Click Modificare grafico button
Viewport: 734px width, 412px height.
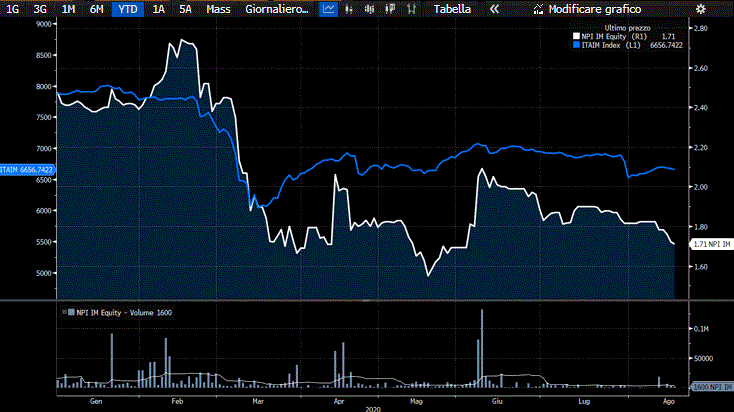pyautogui.click(x=595, y=9)
